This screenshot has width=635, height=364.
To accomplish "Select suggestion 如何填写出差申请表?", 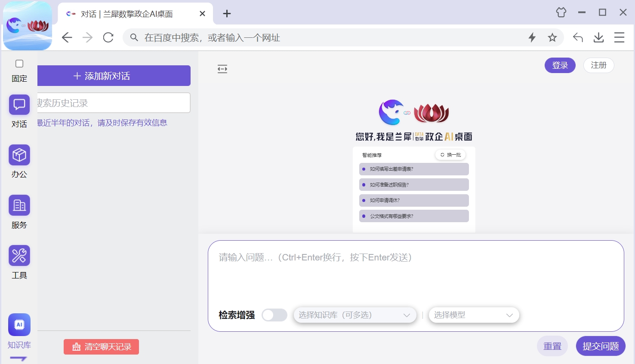I will (414, 169).
